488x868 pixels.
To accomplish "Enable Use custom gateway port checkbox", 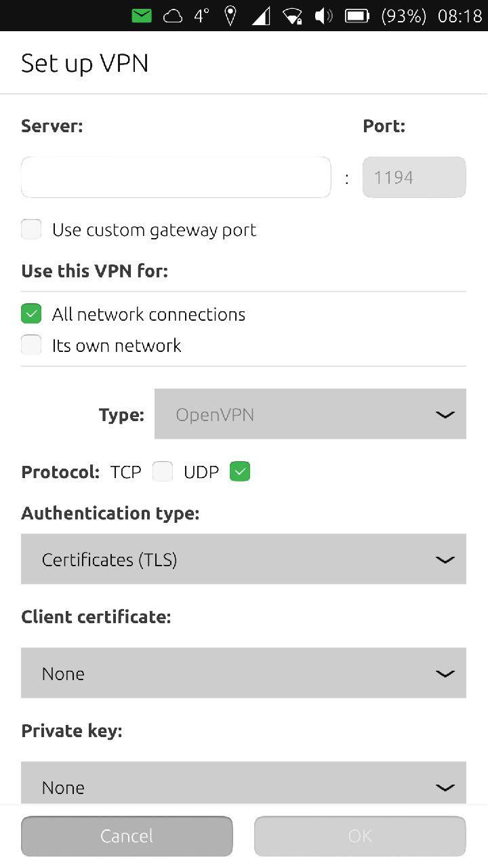I will tap(31, 229).
